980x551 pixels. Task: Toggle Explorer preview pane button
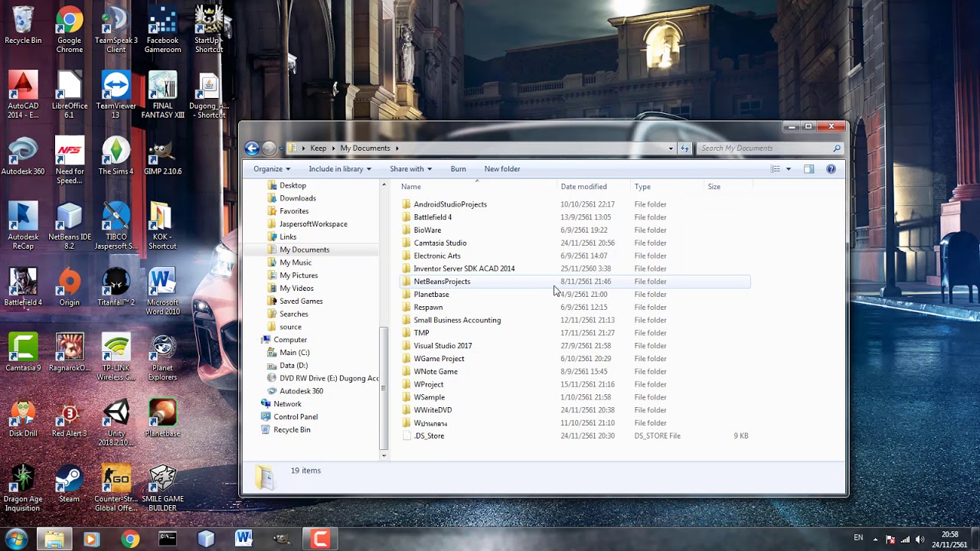pyautogui.click(x=808, y=169)
